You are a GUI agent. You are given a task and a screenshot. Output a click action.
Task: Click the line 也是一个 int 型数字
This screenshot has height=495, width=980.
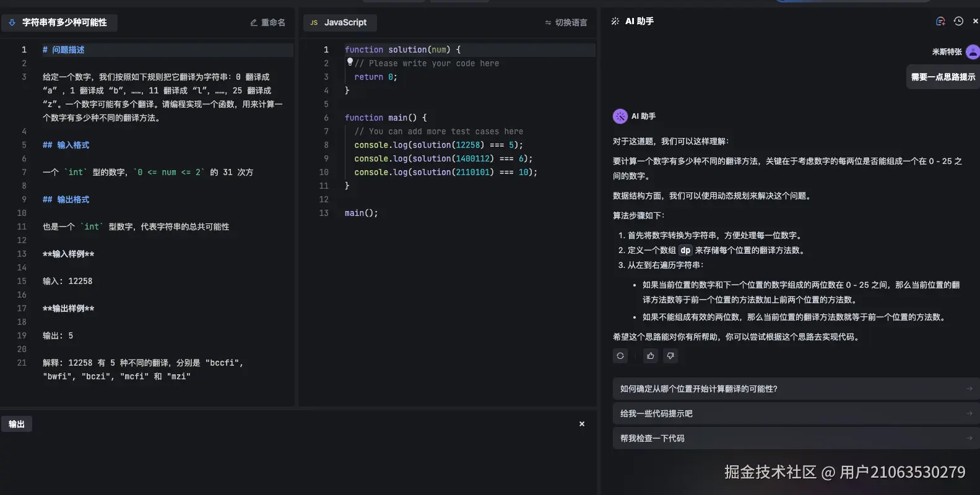point(136,226)
